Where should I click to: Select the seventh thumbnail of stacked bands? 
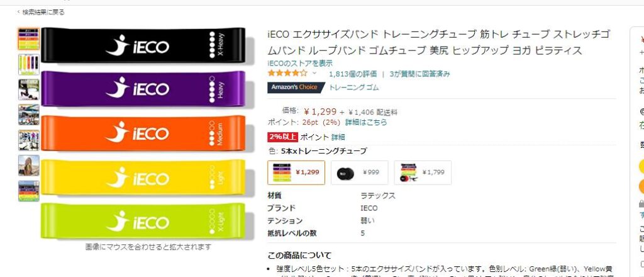coord(29,191)
